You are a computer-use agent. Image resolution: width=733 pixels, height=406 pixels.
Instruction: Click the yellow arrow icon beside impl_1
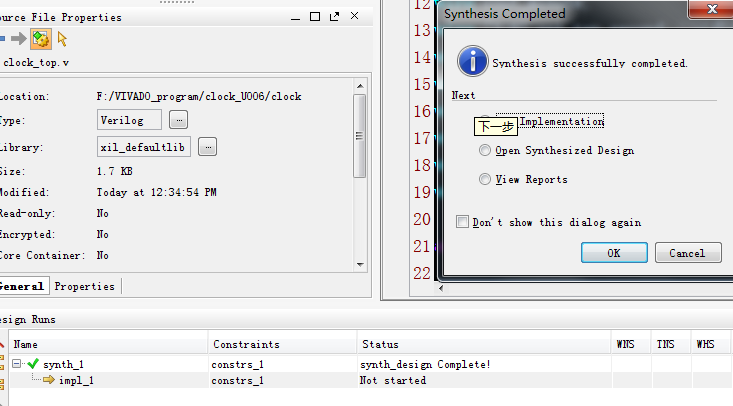click(49, 380)
